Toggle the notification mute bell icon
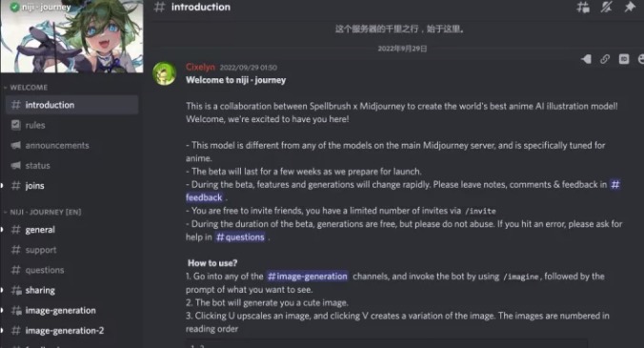This screenshot has width=644, height=348. [606, 7]
